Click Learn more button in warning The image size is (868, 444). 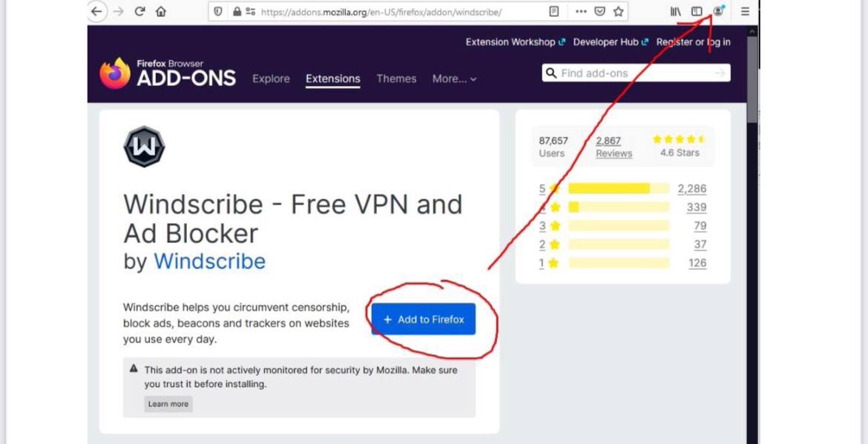(168, 404)
